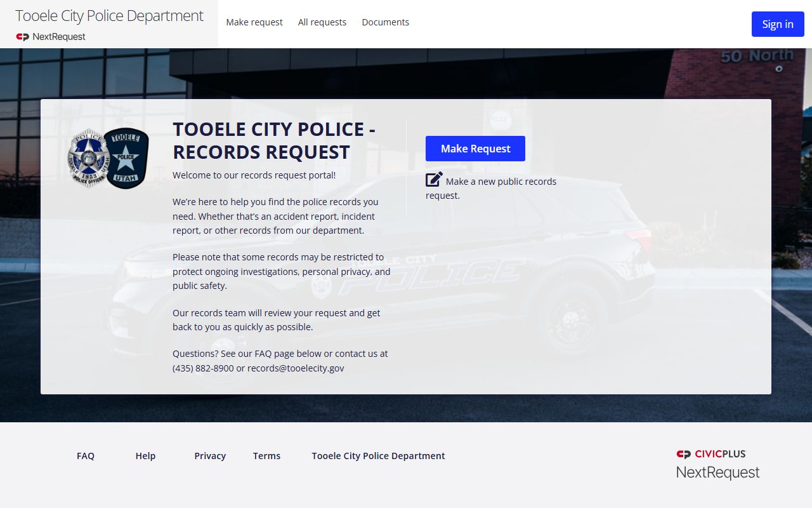Click the pencil edit icon beside new request text
The height and width of the screenshot is (508, 812).
[434, 180]
